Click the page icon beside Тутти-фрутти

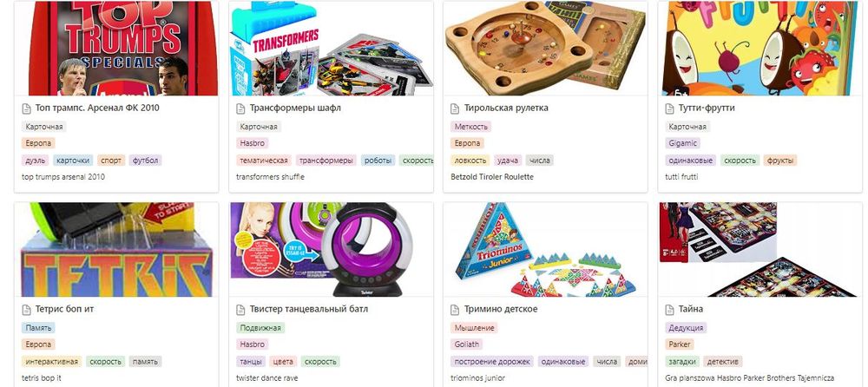coord(669,108)
